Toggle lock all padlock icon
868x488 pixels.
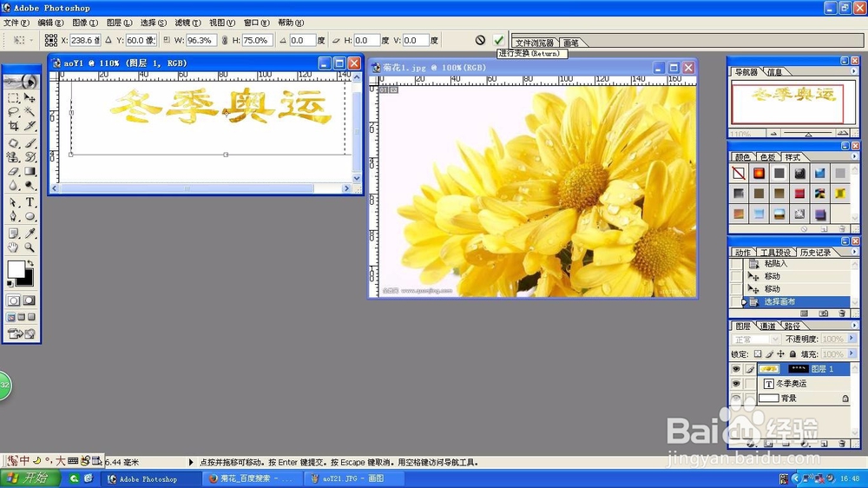[x=792, y=354]
